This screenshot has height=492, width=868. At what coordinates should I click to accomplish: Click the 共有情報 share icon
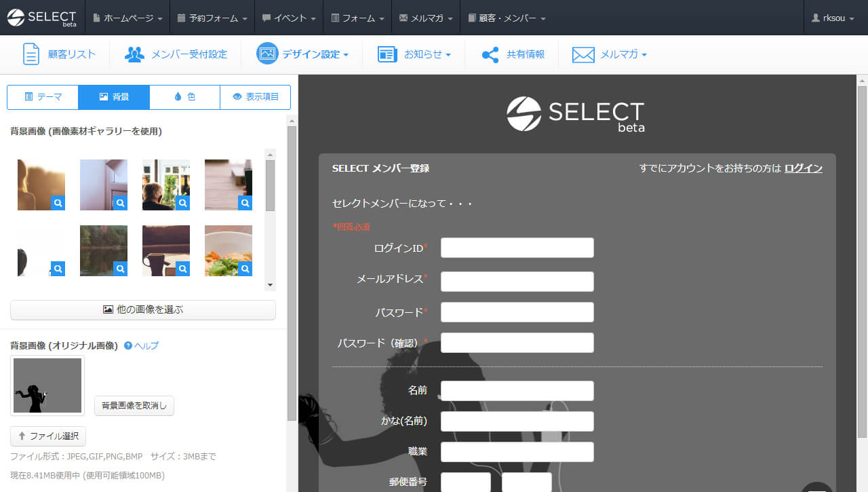tap(490, 54)
